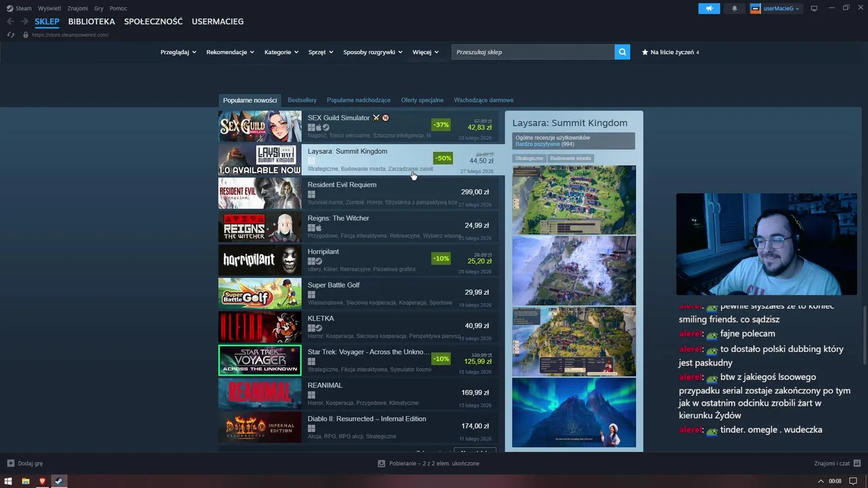Select the Wschodzące darmowe tab
Screen dimensions: 868x488
click(x=484, y=100)
